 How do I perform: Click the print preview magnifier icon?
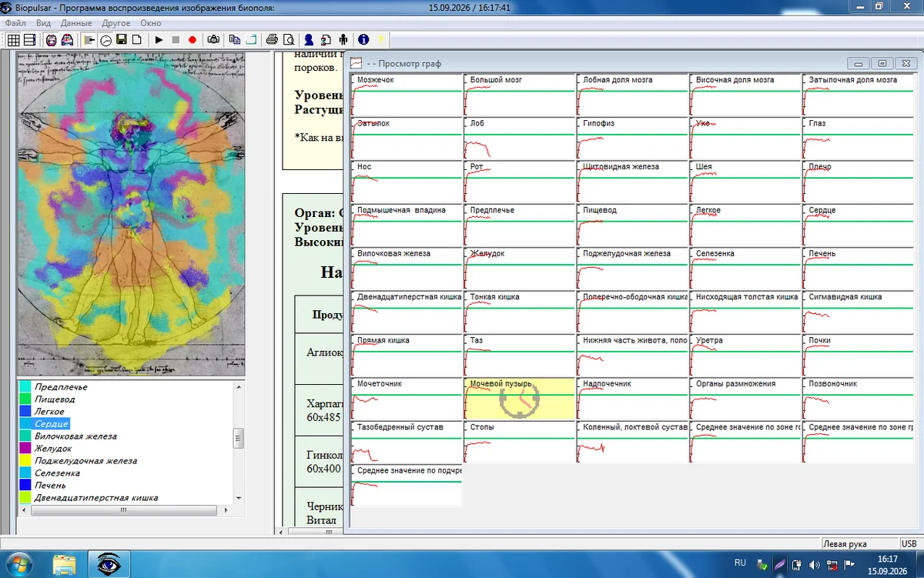(288, 39)
